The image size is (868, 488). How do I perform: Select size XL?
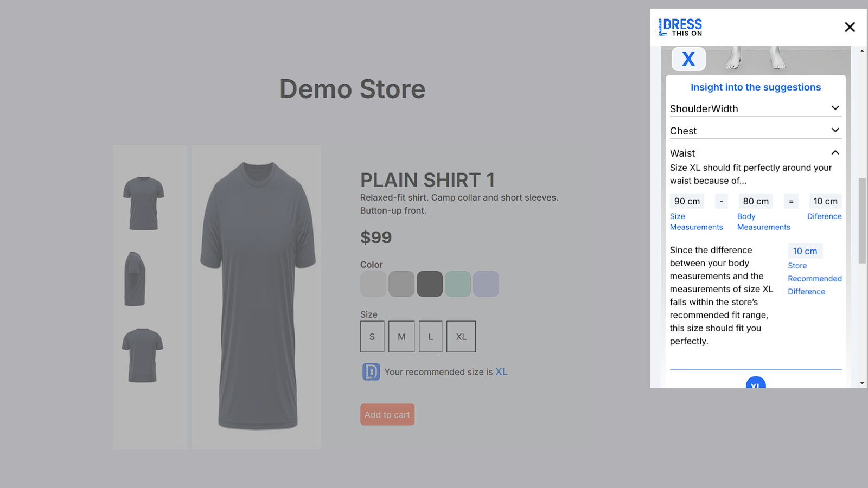tap(461, 337)
